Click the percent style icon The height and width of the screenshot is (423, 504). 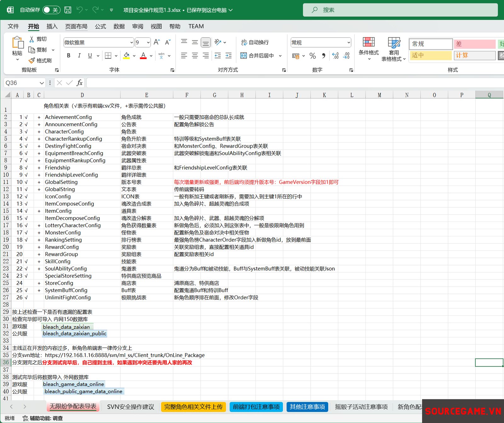click(x=312, y=56)
